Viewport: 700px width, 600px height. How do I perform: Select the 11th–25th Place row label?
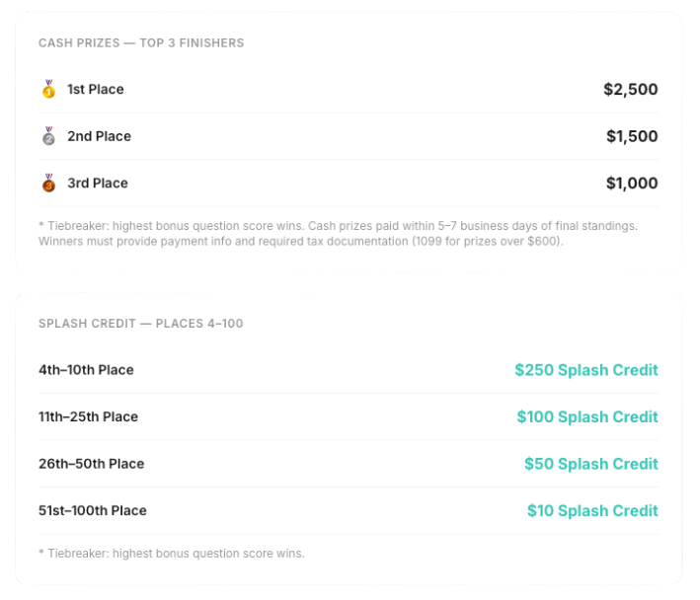(x=89, y=416)
